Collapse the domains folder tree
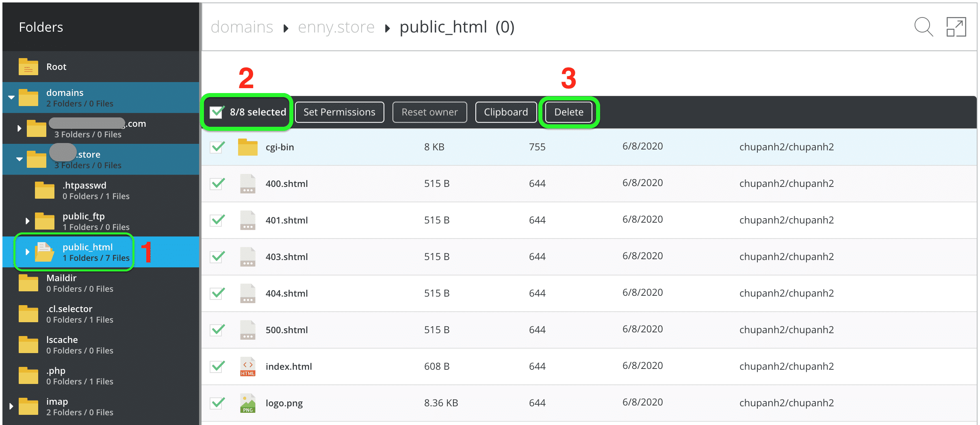980x425 pixels. (11, 98)
